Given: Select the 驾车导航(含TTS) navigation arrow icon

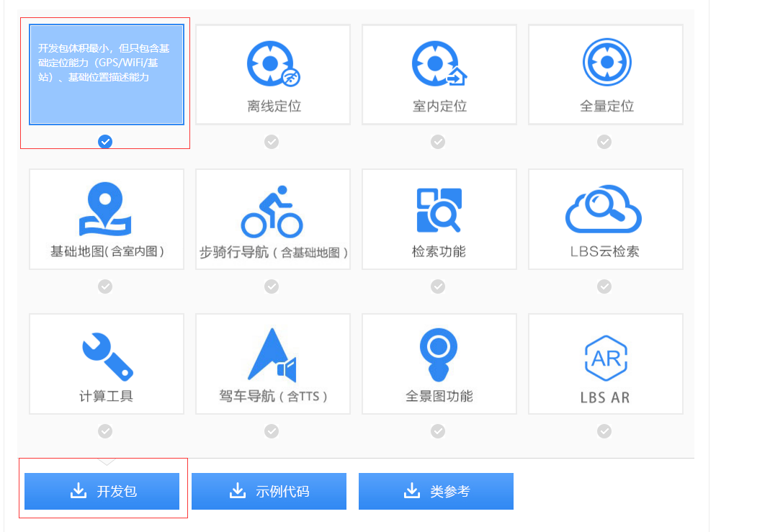Looking at the screenshot, I should tap(272, 354).
